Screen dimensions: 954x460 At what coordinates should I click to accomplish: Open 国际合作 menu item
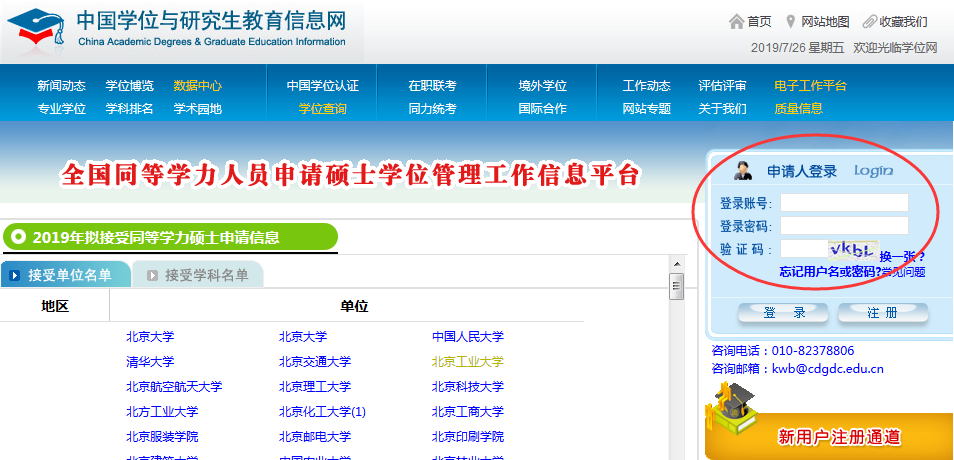tap(543, 109)
